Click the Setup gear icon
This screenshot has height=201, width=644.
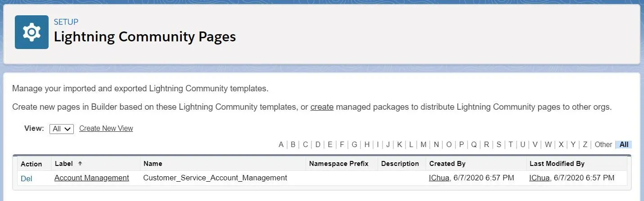(x=32, y=32)
